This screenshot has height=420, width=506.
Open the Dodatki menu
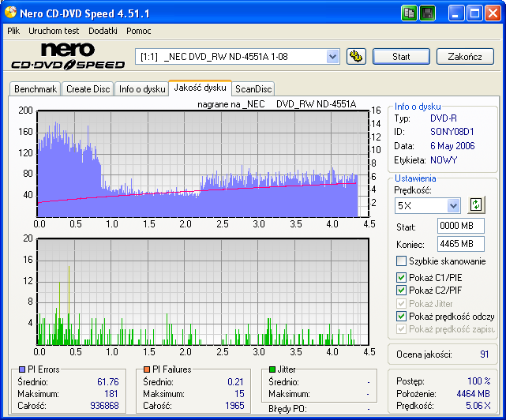[x=103, y=31]
